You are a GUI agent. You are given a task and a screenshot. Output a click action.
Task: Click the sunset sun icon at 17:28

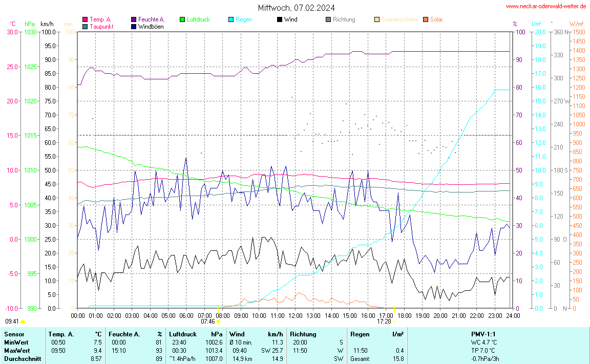click(x=394, y=322)
